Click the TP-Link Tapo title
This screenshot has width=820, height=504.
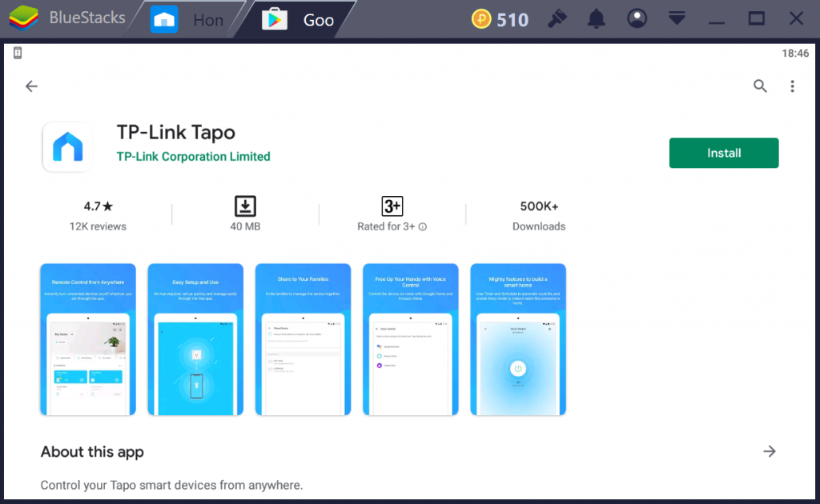pos(175,132)
